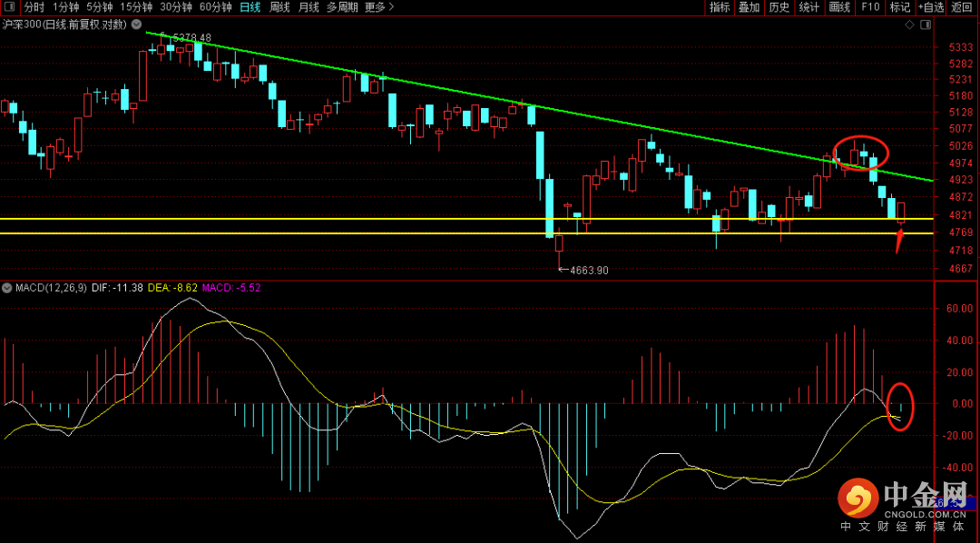The height and width of the screenshot is (543, 980).
Task: Click the 返回 back button
Action: point(962,7)
